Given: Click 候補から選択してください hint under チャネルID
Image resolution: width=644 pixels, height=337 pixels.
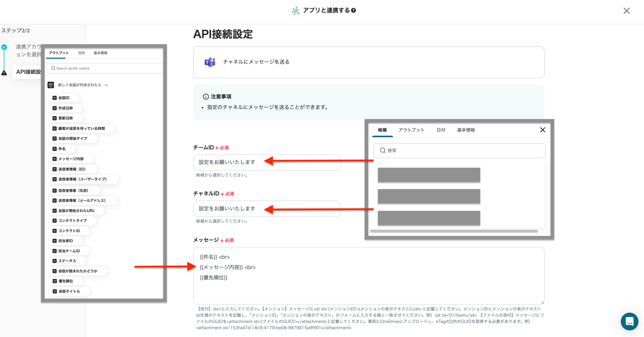Looking at the screenshot, I should pos(222,221).
